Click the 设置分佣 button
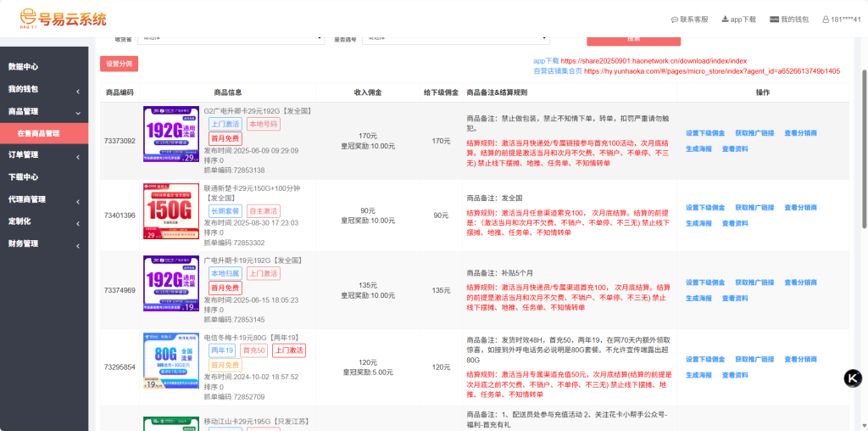The height and width of the screenshot is (431, 868). [x=119, y=64]
